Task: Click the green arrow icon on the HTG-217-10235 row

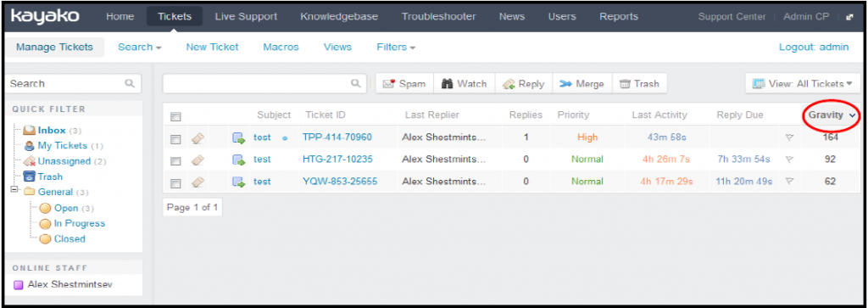Action: pos(238,160)
